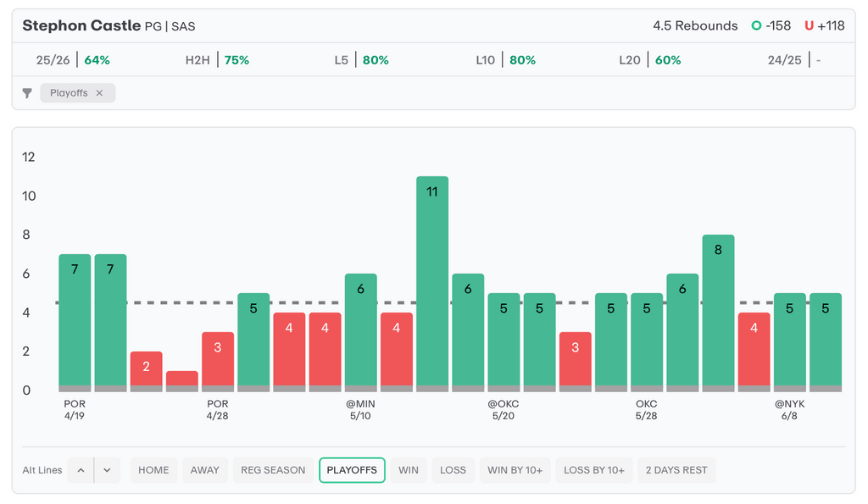Remove the Playoffs filter chip

pos(99,93)
